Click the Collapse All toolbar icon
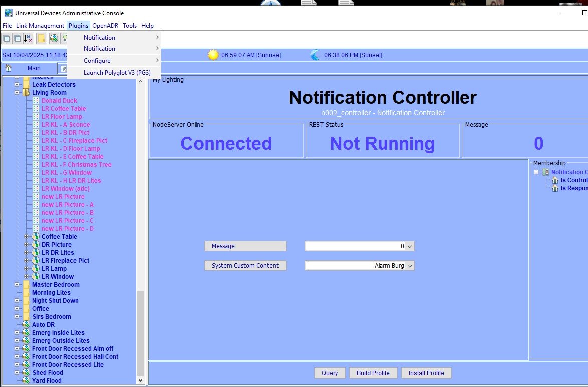Image resolution: width=588 pixels, height=387 pixels. (x=17, y=39)
